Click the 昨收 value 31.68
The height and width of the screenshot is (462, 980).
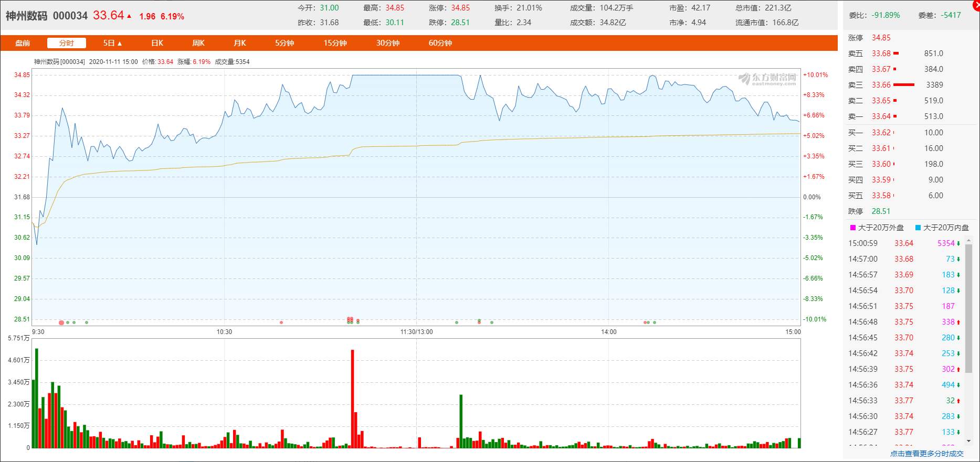(x=330, y=23)
